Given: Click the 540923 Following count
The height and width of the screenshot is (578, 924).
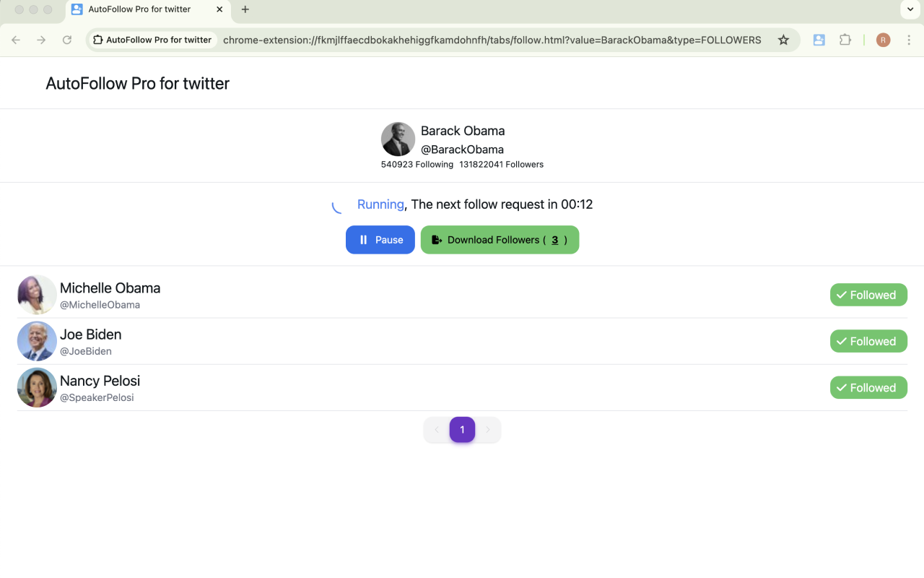Looking at the screenshot, I should 417,165.
